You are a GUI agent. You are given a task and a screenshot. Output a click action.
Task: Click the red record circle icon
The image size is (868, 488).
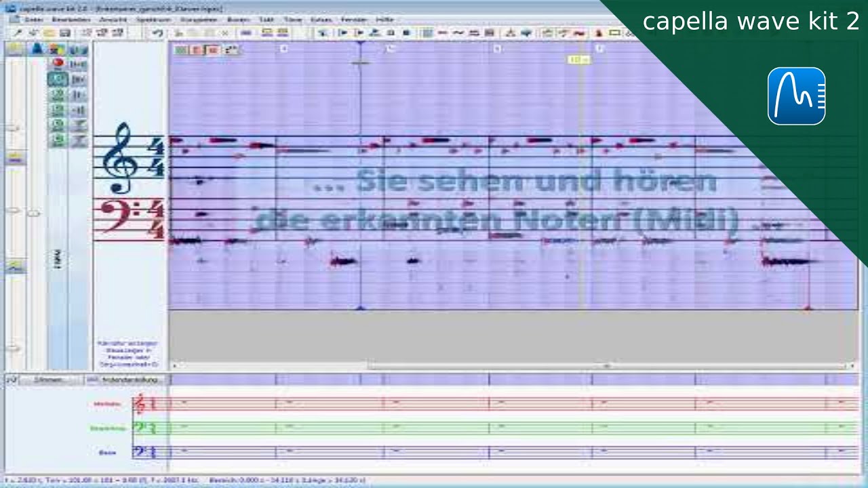pyautogui.click(x=58, y=63)
